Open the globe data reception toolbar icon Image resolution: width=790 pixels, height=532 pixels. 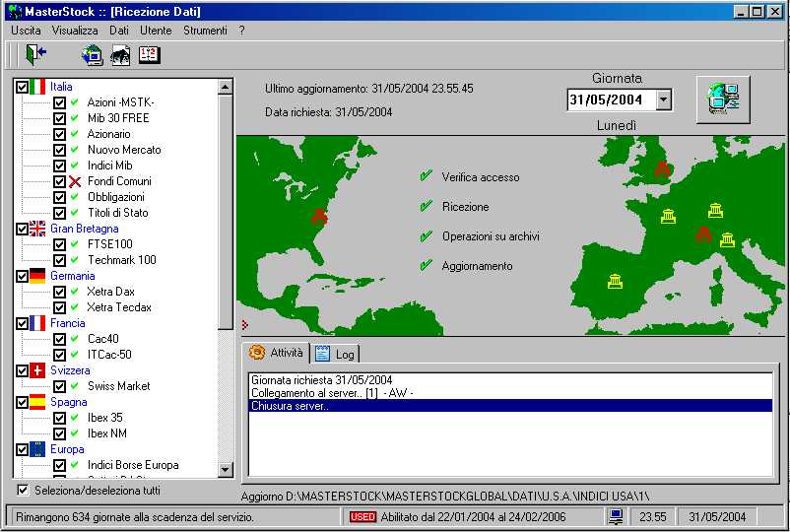coord(93,55)
